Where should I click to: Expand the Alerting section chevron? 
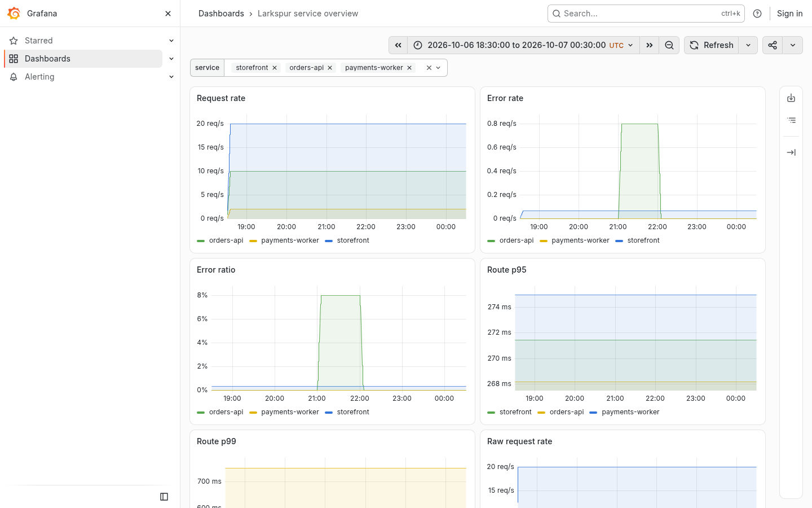pyautogui.click(x=171, y=77)
